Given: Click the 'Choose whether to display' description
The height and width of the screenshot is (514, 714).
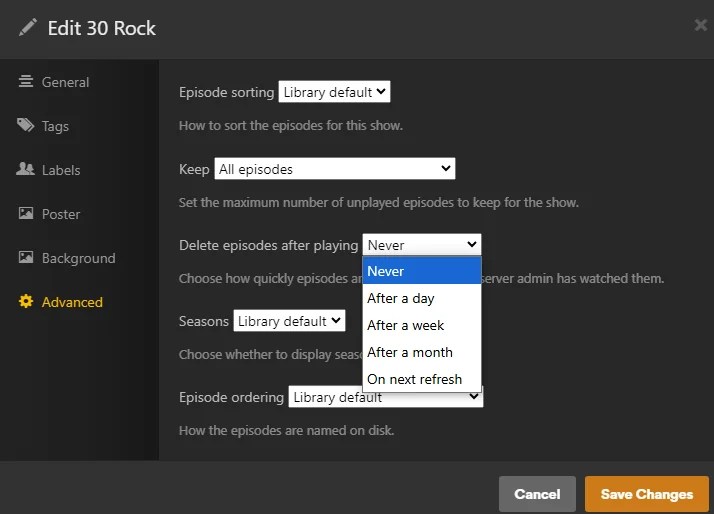Looking at the screenshot, I should pyautogui.click(x=270, y=355).
